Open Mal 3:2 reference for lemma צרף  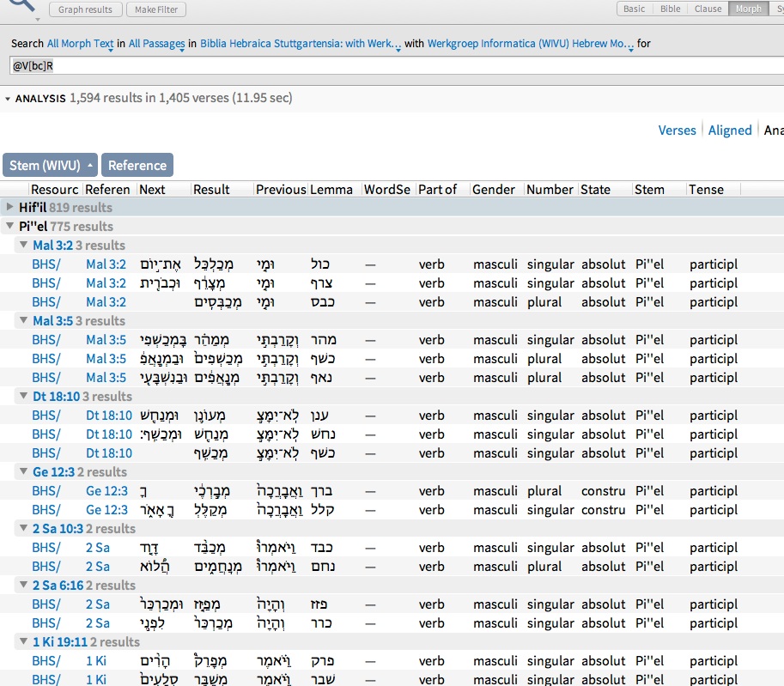coord(106,283)
